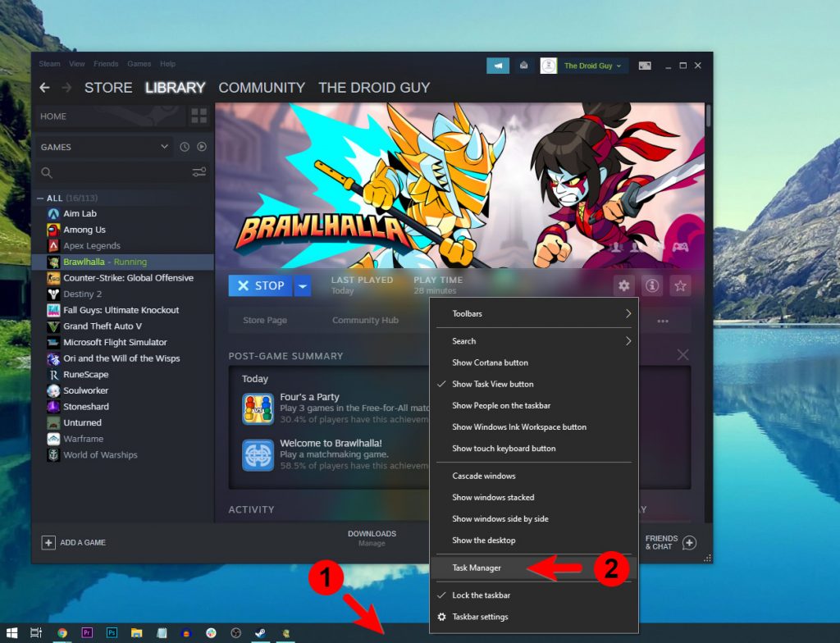
Task: Open the View menu
Action: (76, 64)
